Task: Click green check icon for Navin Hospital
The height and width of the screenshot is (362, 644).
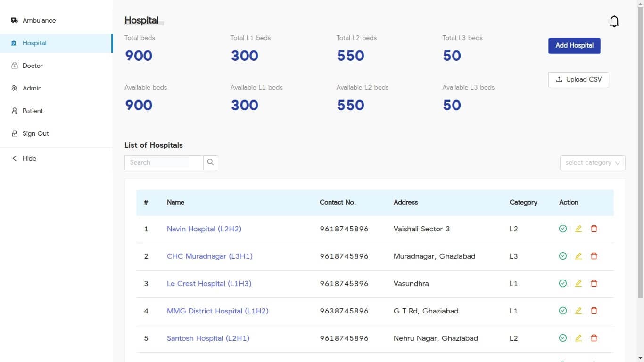Action: pos(562,229)
